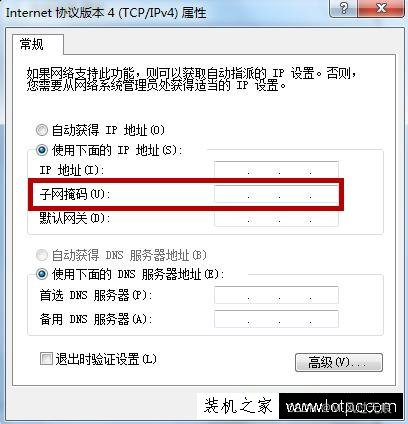Click the help question mark button
The width and height of the screenshot is (408, 424).
pyautogui.click(x=344, y=8)
